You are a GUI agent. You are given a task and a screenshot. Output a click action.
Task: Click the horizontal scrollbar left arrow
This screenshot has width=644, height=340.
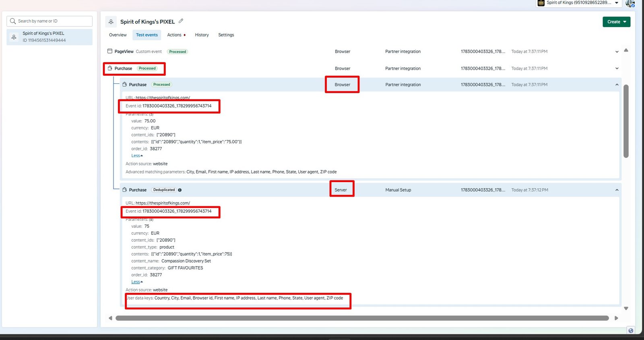(x=110, y=318)
